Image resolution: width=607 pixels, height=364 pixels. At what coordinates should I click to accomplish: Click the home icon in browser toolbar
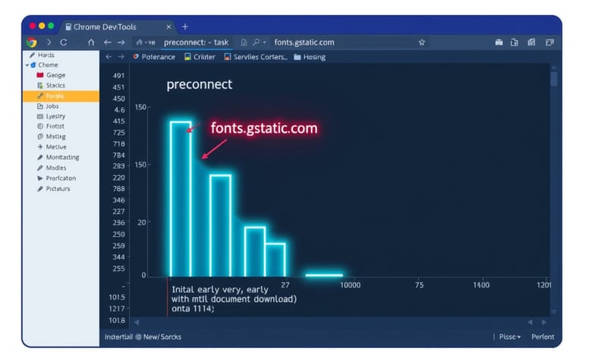(x=91, y=42)
